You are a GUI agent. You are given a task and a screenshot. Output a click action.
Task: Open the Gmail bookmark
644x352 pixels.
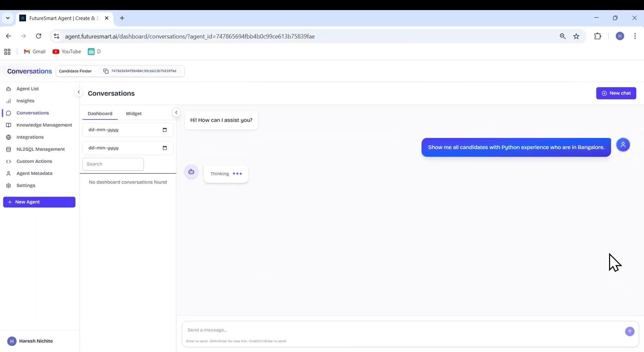35,51
